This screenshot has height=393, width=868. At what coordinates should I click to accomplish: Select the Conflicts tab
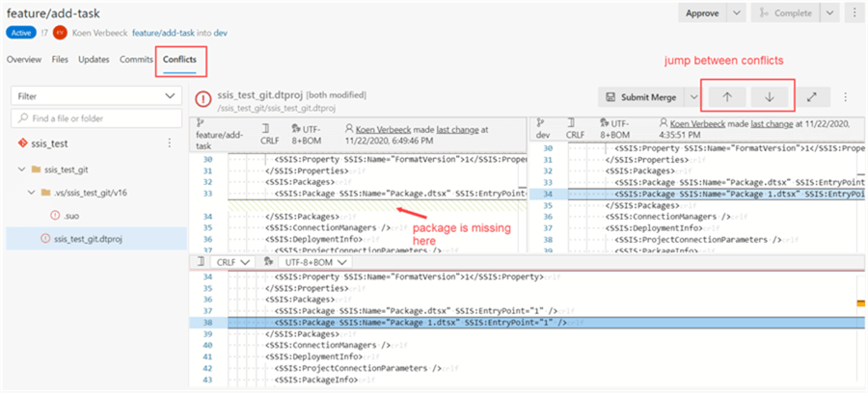coord(179,60)
